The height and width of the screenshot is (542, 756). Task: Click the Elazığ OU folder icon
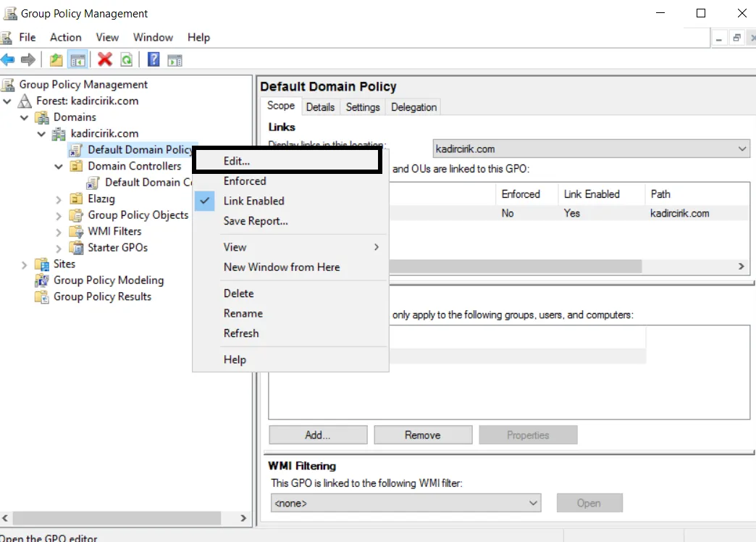[x=76, y=199]
